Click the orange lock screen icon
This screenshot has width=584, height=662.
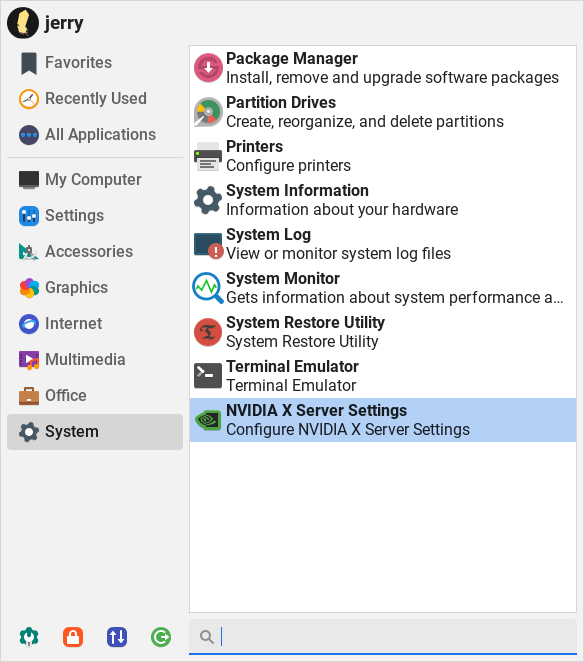point(73,637)
